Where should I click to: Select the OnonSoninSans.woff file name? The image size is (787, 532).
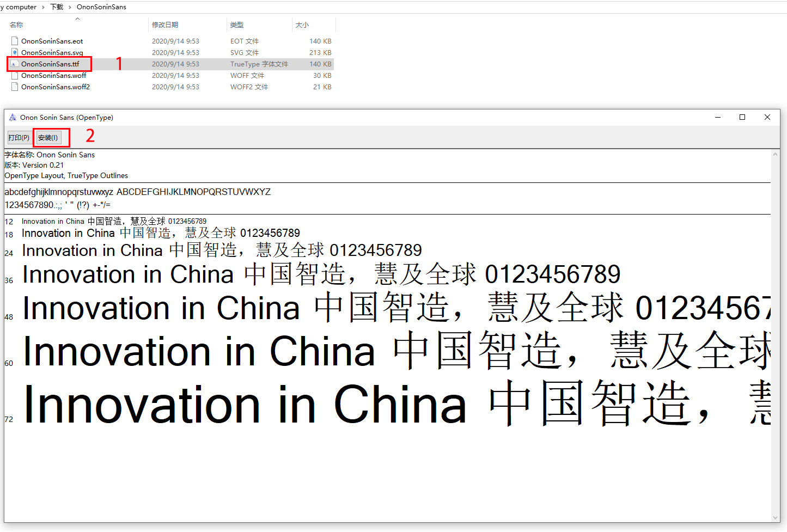point(54,75)
